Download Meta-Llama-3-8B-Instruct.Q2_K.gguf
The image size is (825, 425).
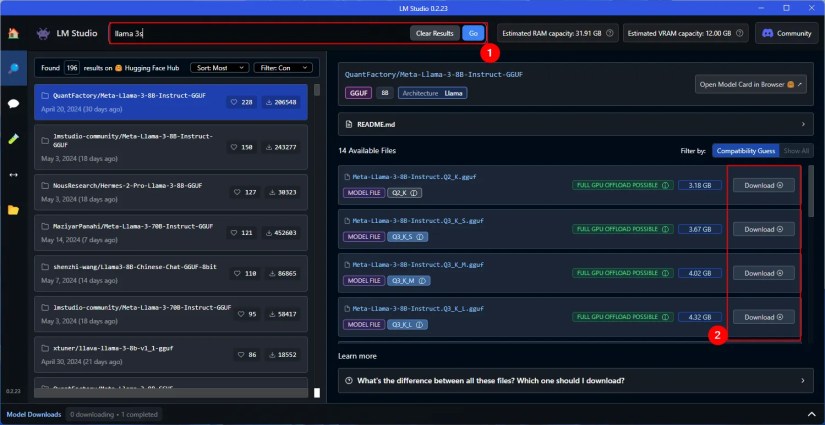[x=763, y=185]
